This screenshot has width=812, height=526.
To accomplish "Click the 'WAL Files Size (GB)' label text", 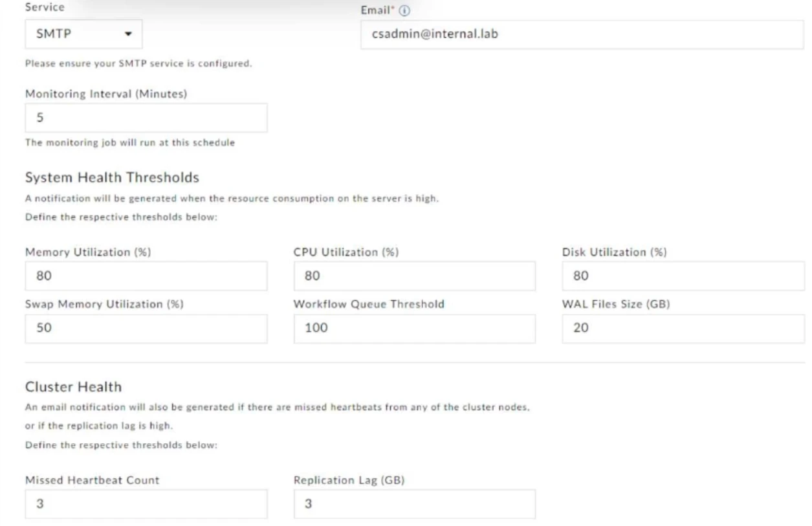I will click(x=615, y=304).
